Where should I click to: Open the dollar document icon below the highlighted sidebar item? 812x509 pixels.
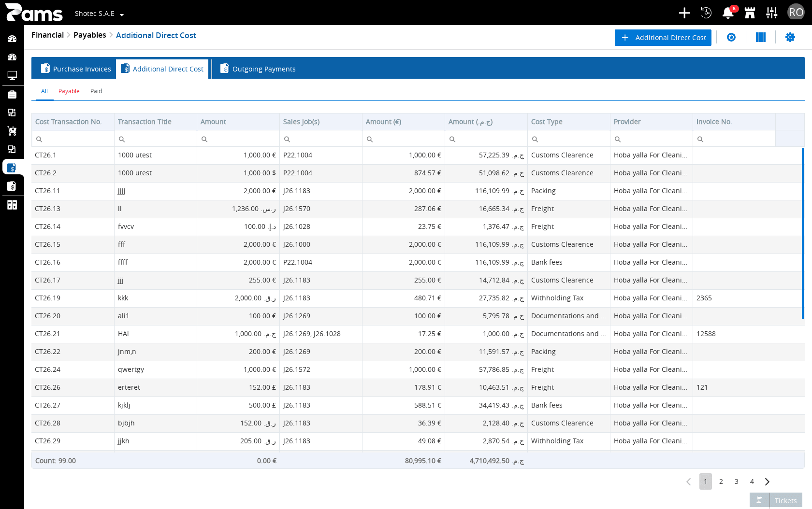(x=12, y=186)
